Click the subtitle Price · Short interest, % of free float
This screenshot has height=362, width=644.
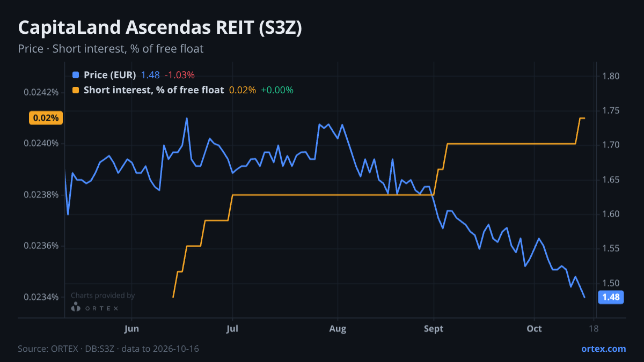(x=111, y=49)
